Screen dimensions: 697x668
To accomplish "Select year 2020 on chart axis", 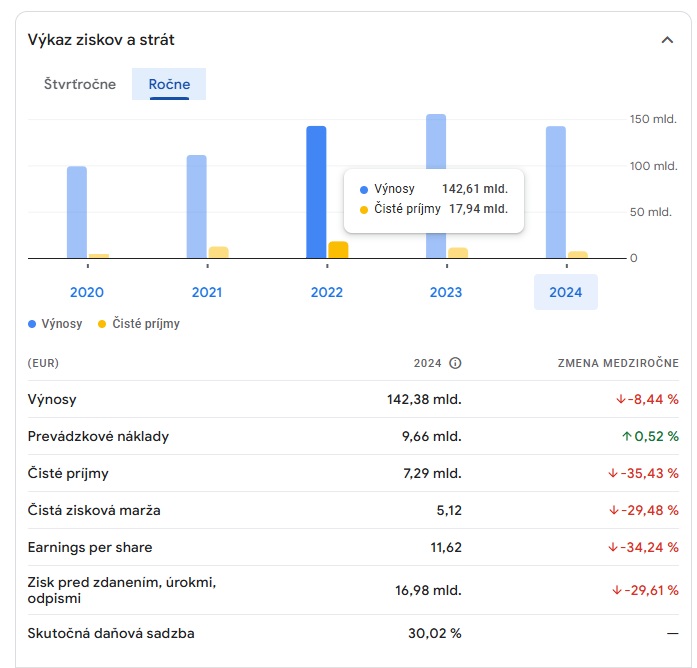I will pos(87,292).
